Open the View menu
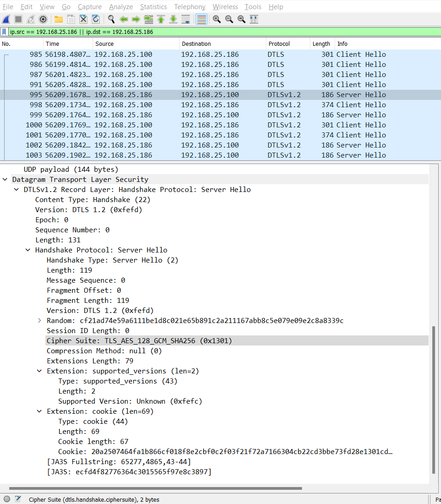 [x=47, y=7]
